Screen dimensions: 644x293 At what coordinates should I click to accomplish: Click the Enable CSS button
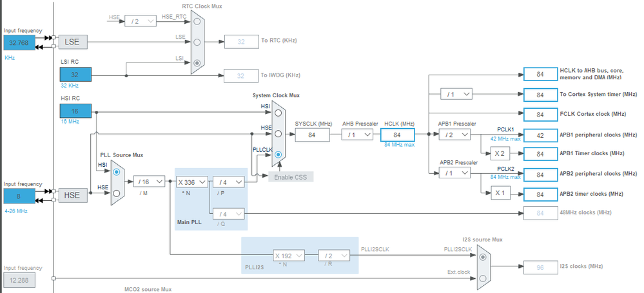pyautogui.click(x=291, y=177)
